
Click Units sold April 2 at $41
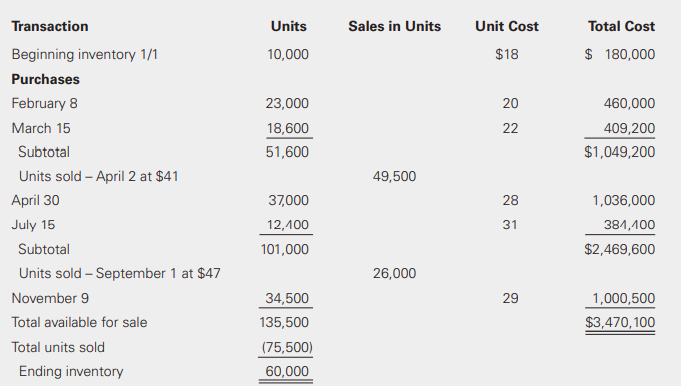tap(99, 176)
